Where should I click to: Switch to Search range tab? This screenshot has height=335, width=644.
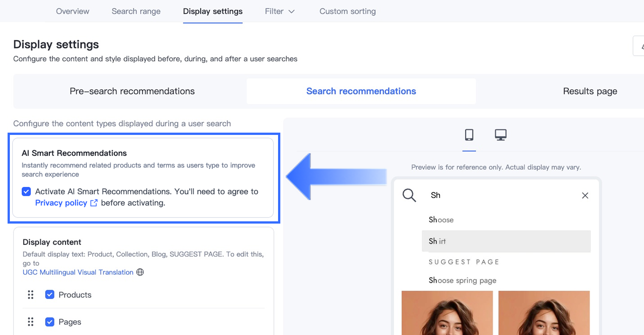136,11
